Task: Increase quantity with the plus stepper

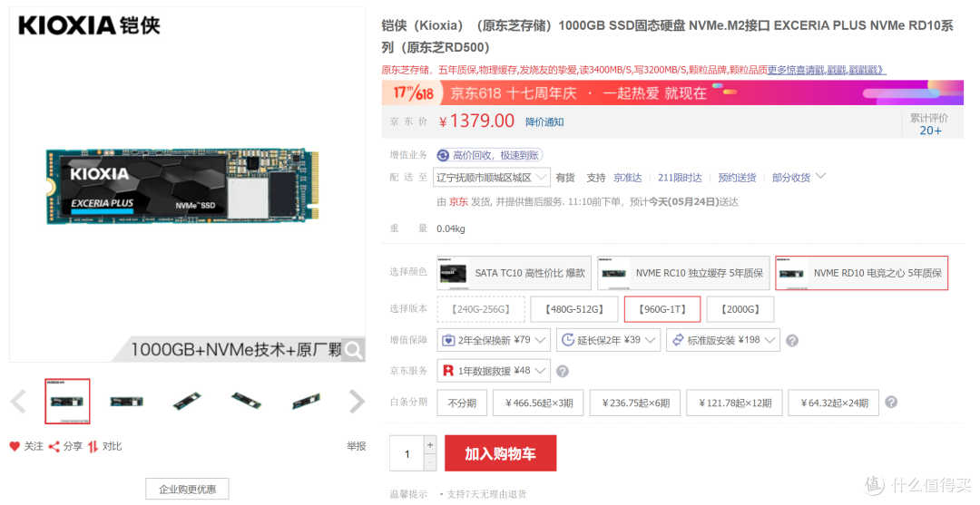Action: click(x=430, y=444)
